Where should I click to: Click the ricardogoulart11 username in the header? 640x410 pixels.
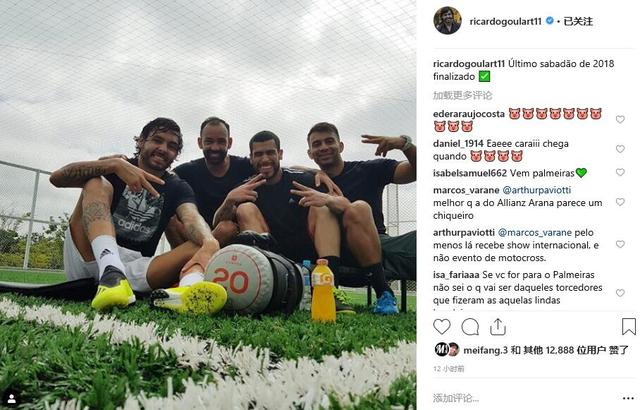(505, 21)
